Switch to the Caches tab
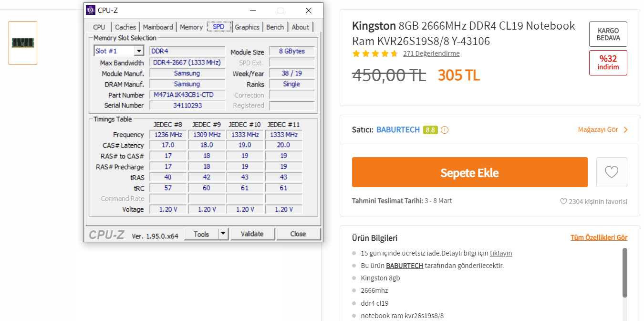The image size is (644, 321). click(x=125, y=27)
